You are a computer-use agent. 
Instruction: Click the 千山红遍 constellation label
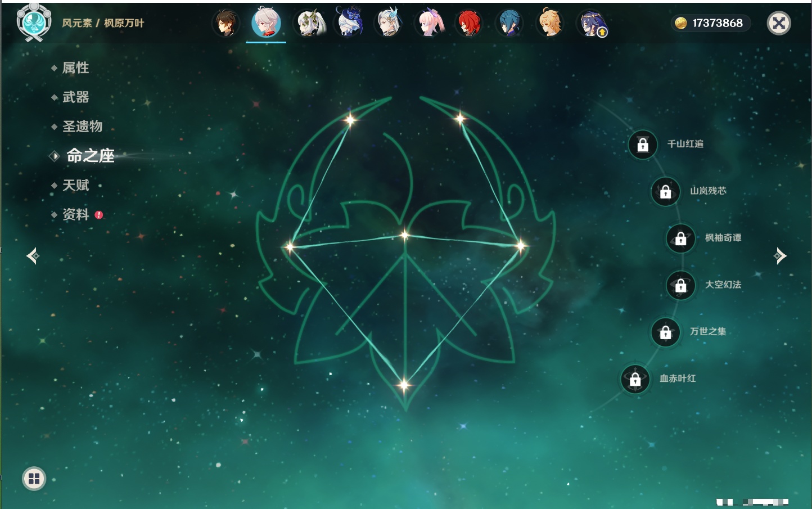(685, 144)
